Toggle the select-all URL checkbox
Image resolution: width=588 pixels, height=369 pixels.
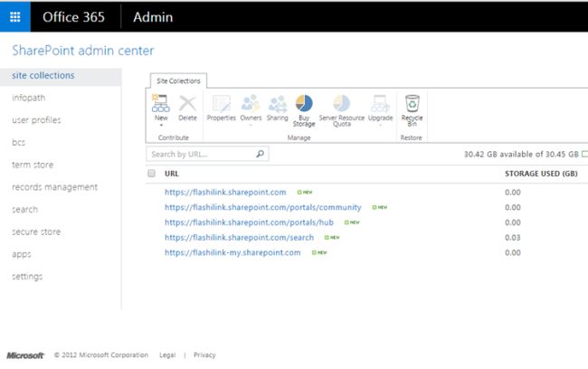[x=151, y=174]
